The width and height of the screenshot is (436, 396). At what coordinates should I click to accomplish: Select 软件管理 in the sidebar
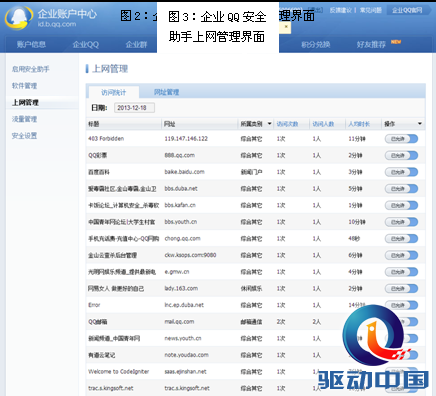coord(24,86)
